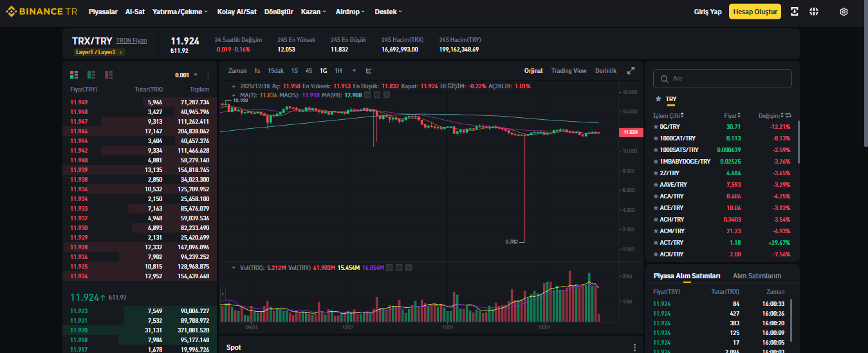868x353 pixels.
Task: Toggle the Değişim column switch icon
Action: [x=788, y=115]
